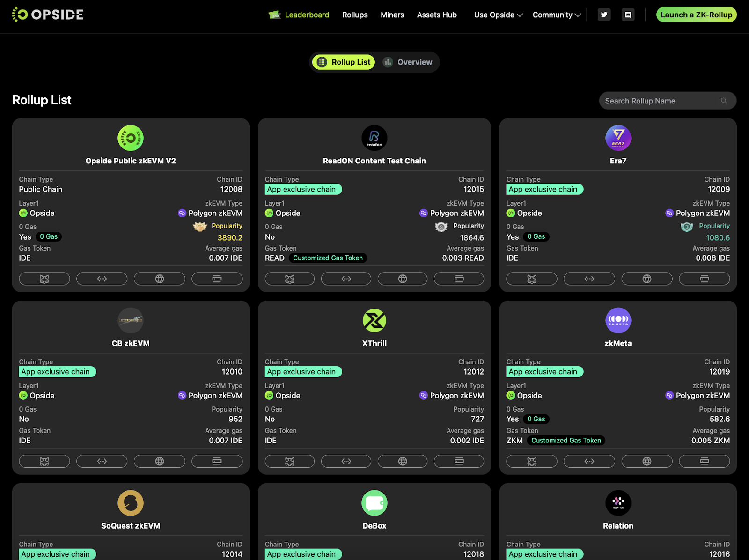Open ReadON chain website globe
Viewport: 749px width, 560px height.
(x=403, y=279)
